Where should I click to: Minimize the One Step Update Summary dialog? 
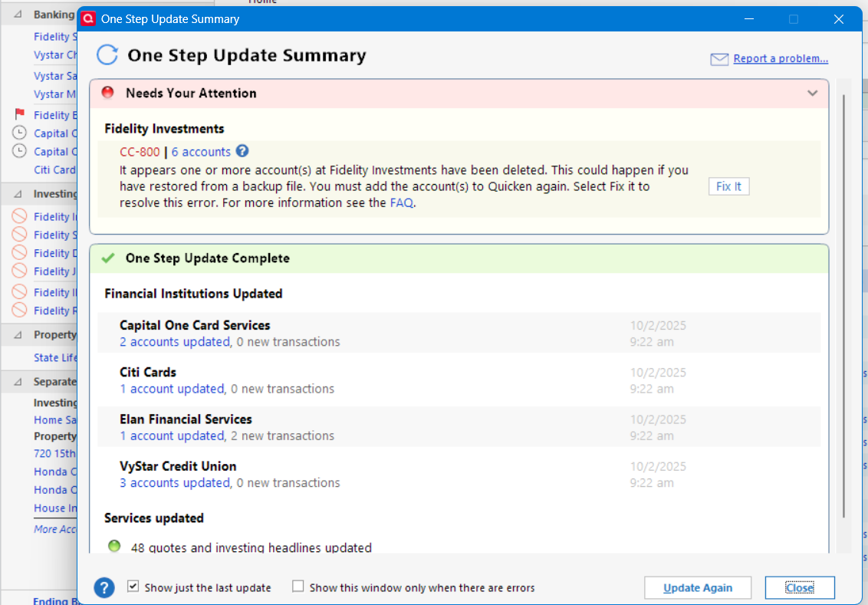click(749, 19)
